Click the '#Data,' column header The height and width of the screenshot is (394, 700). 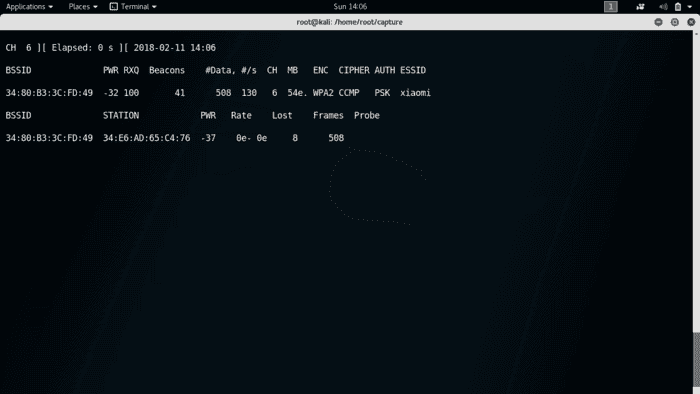click(x=221, y=71)
